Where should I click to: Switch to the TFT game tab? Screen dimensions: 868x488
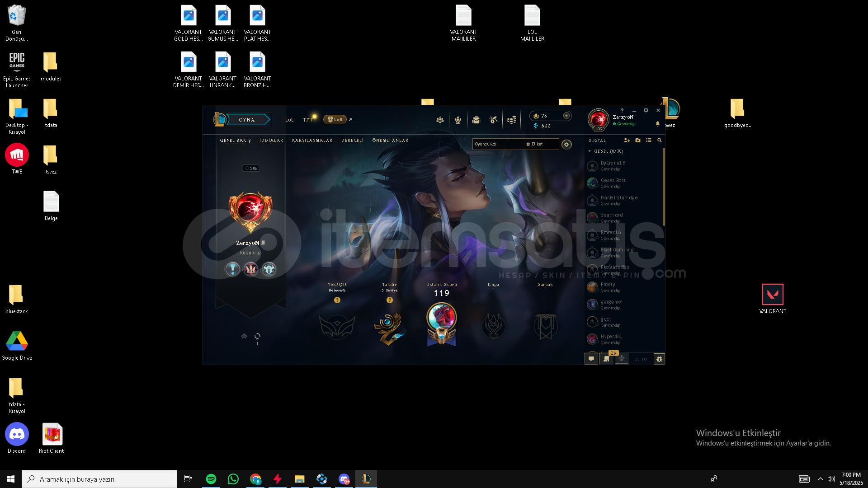tap(307, 120)
